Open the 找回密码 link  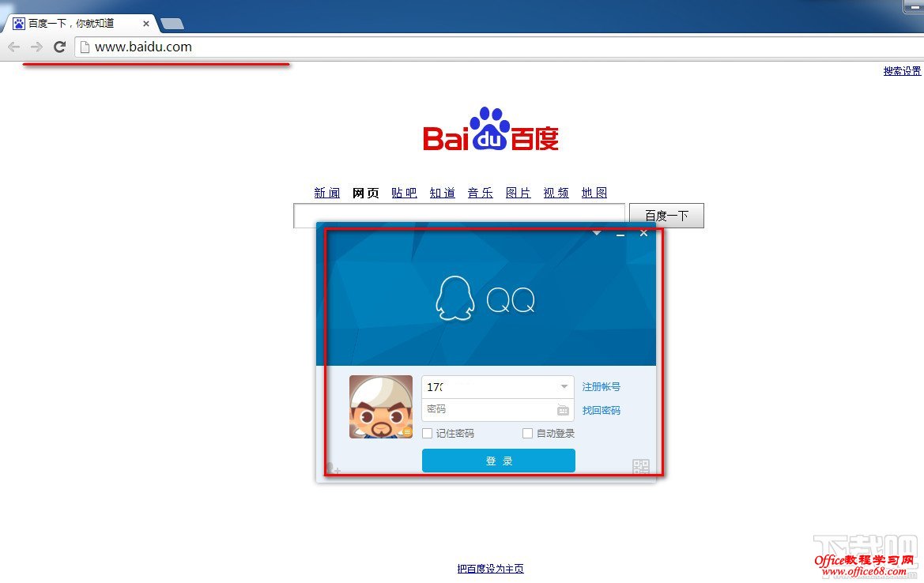(601, 411)
